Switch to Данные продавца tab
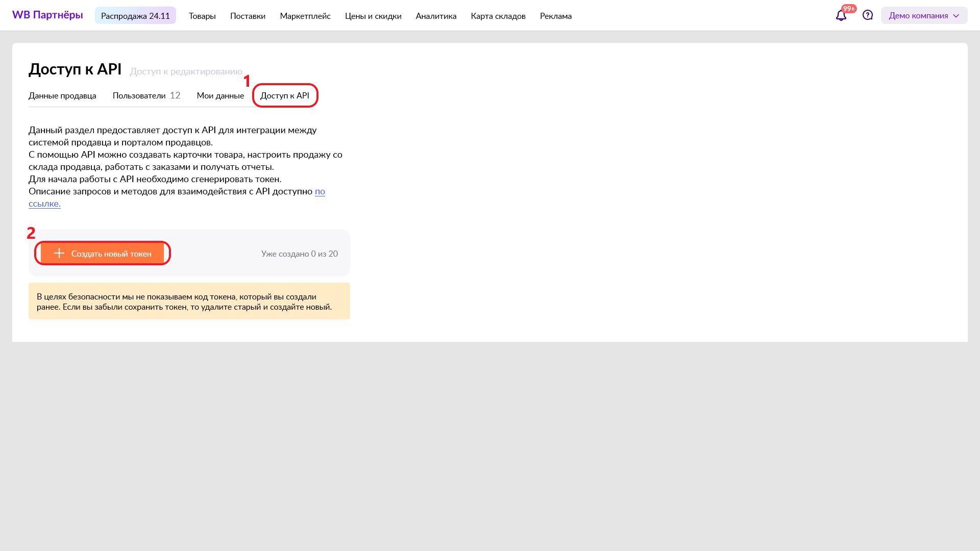 (x=62, y=96)
